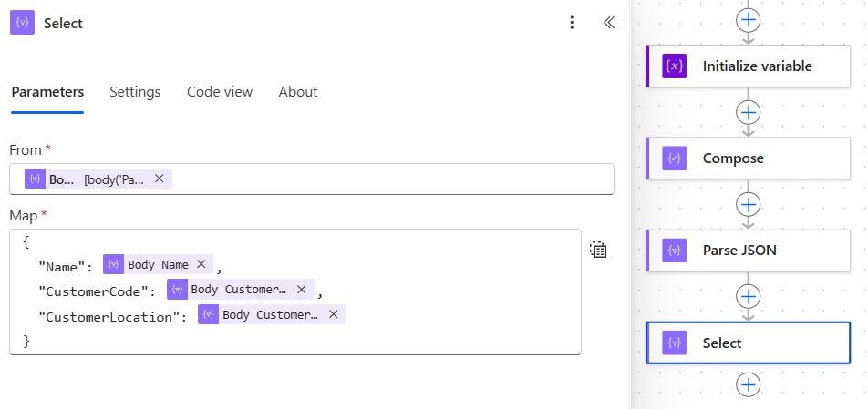The height and width of the screenshot is (409, 868).
Task: Collapse the Select configuration panel
Action: (609, 23)
